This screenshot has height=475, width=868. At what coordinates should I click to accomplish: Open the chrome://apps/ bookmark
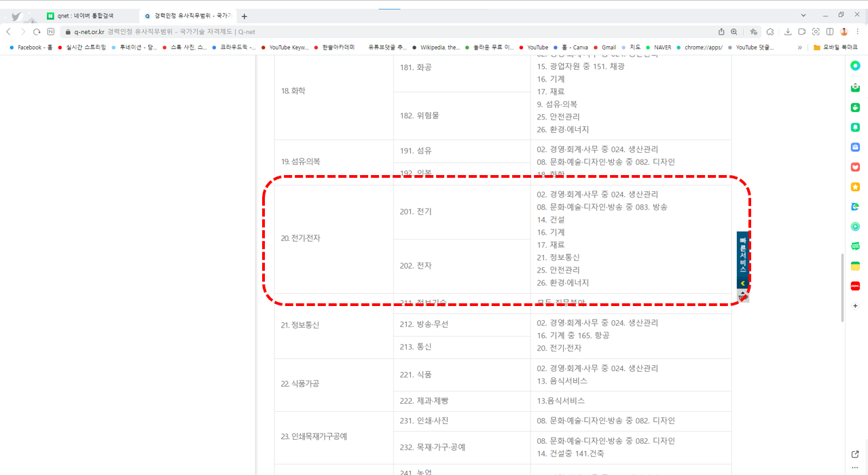pyautogui.click(x=699, y=47)
